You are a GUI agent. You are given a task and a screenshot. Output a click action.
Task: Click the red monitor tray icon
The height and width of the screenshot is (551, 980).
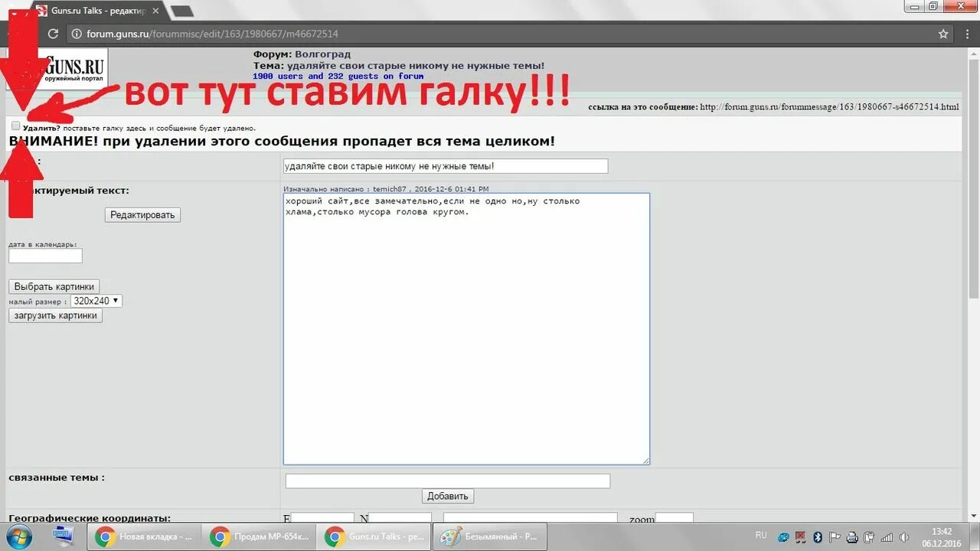click(x=801, y=537)
